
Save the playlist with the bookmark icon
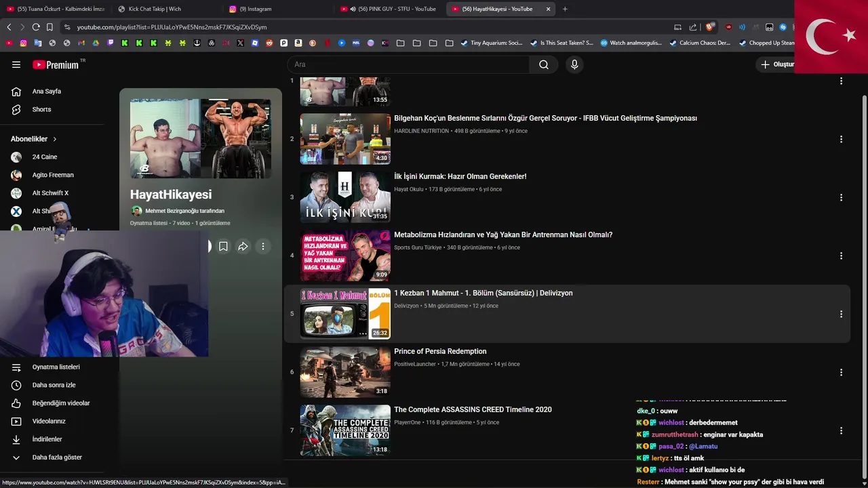pyautogui.click(x=223, y=247)
